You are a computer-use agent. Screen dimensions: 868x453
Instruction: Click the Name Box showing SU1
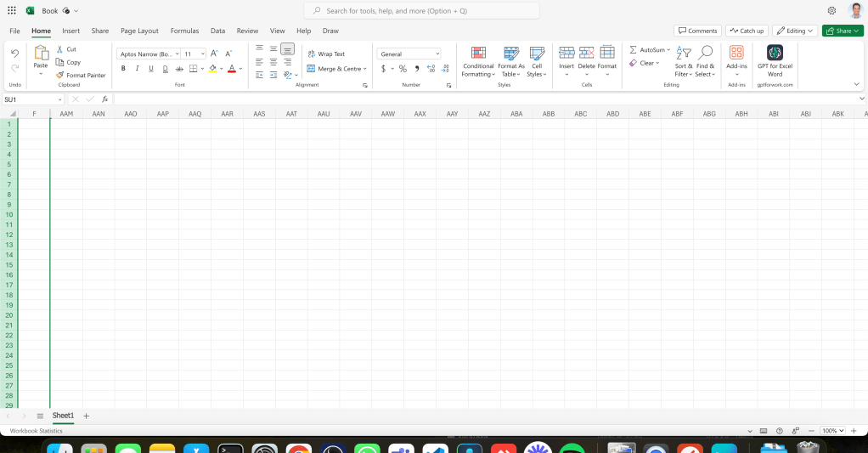(x=32, y=99)
